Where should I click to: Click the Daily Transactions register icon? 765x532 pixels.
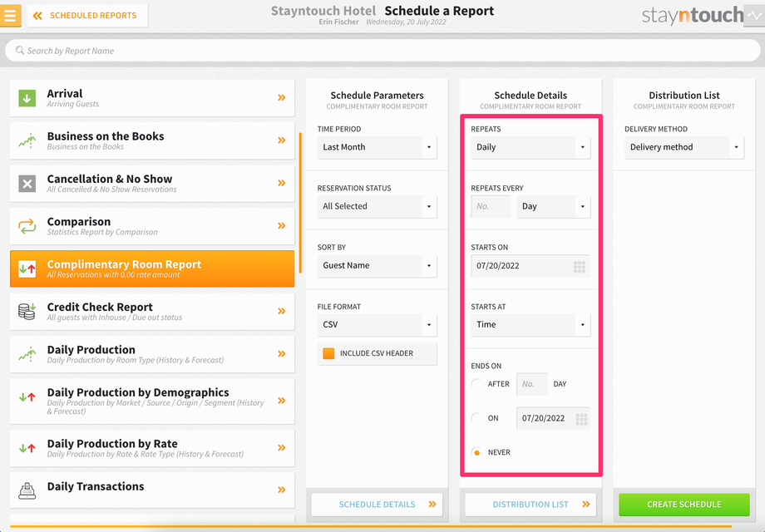coord(27,490)
